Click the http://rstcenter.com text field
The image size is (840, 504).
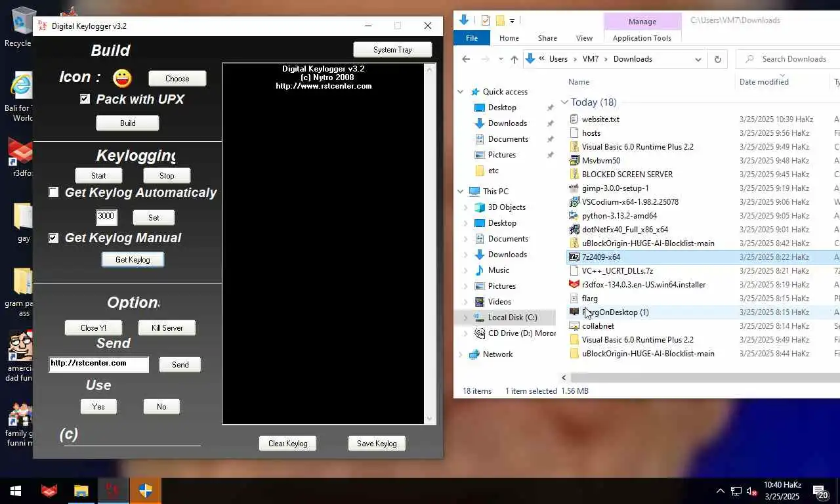click(x=98, y=364)
